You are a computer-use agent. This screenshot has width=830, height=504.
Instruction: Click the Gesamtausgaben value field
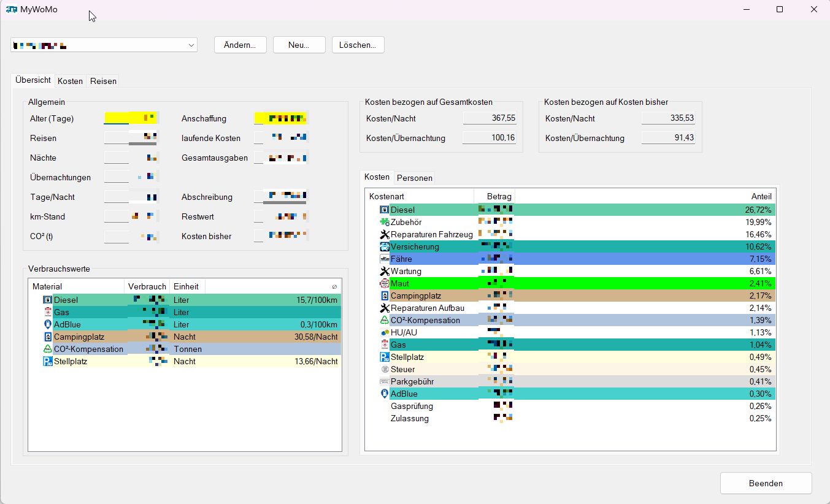280,158
